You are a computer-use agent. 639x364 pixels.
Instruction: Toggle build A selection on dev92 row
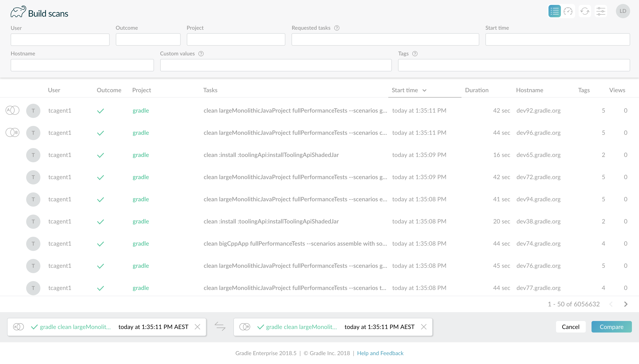[x=12, y=110]
